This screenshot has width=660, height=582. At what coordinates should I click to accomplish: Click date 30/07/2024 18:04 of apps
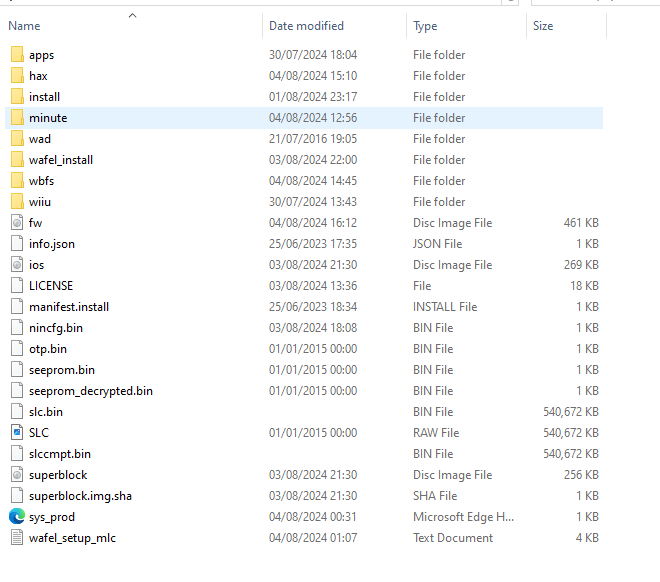pyautogui.click(x=313, y=55)
